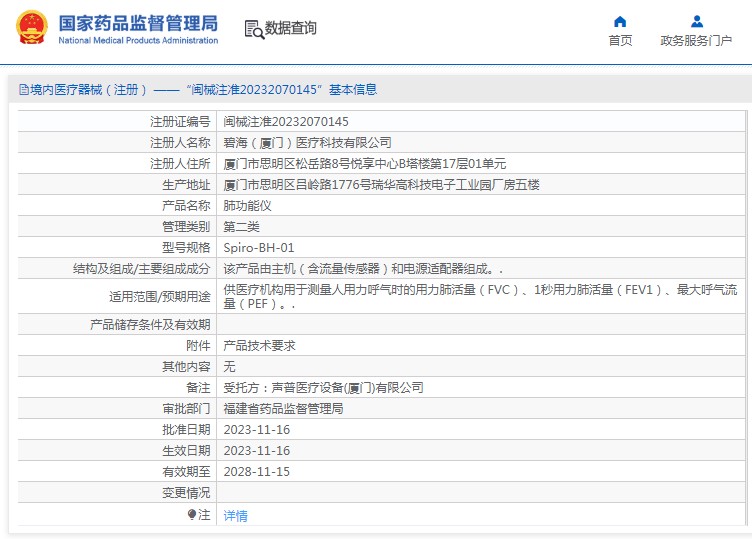
Task: Click 碧海（厦门）医疗科技有限公司 cell
Action: [307, 143]
